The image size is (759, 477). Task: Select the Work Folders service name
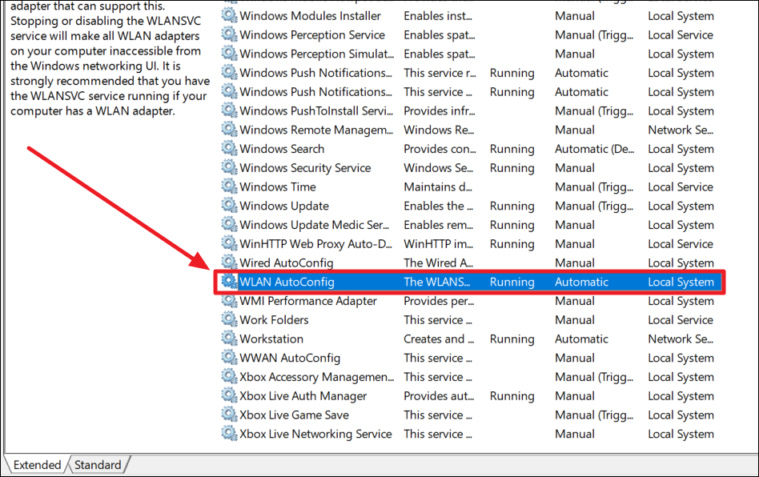[274, 320]
